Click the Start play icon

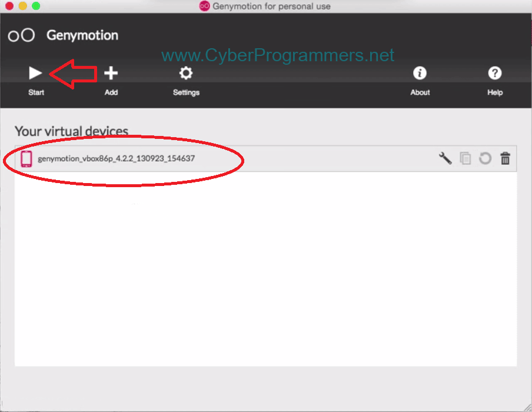click(x=35, y=73)
